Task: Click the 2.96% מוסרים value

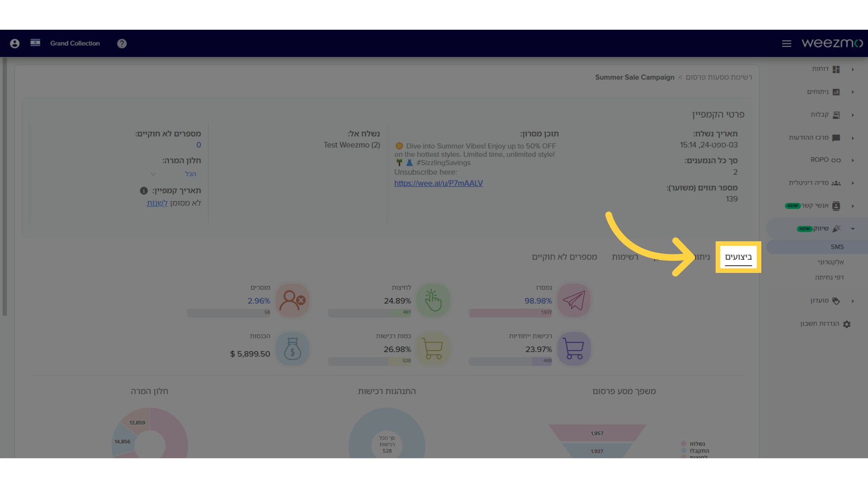Action: point(259,301)
